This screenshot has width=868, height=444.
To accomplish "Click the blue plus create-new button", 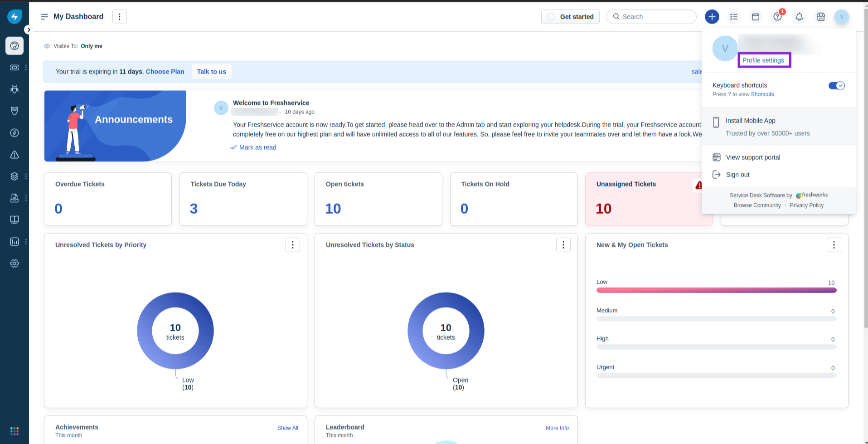I will point(712,17).
